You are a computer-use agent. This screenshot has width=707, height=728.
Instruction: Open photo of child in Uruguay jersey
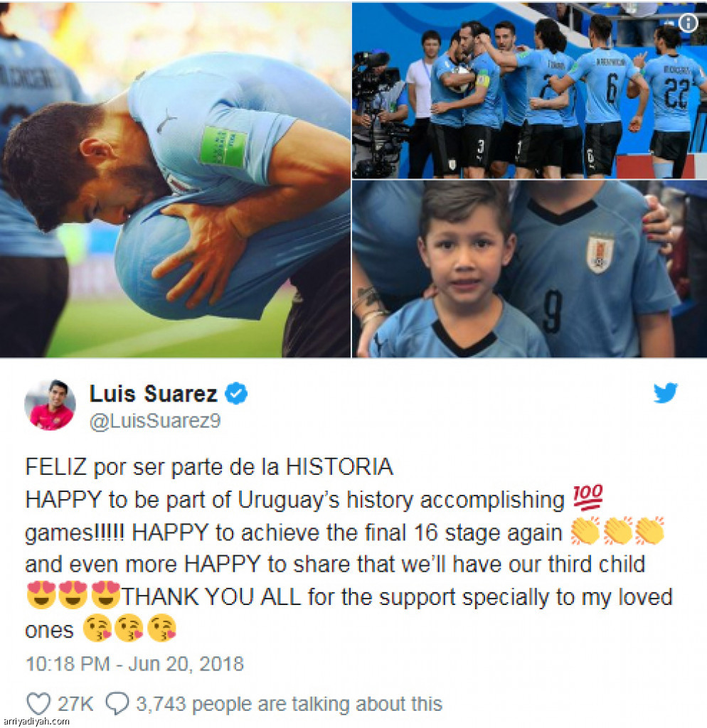530,269
